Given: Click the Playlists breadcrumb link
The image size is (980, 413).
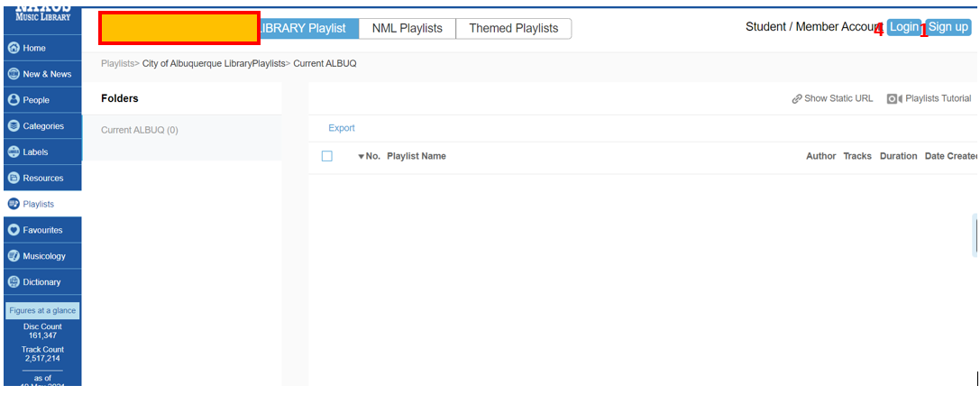Looking at the screenshot, I should coord(117,64).
